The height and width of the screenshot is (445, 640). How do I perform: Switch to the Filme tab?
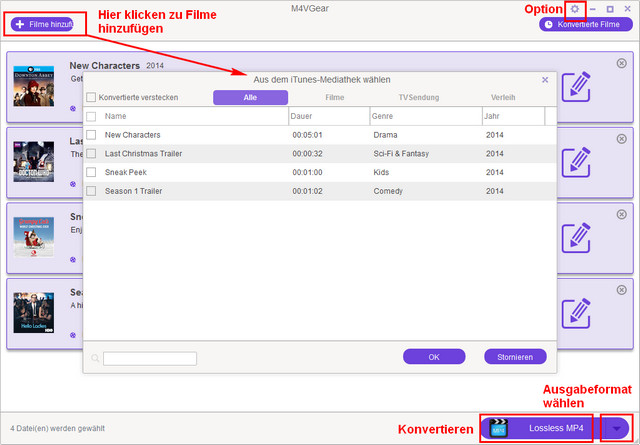coord(335,98)
